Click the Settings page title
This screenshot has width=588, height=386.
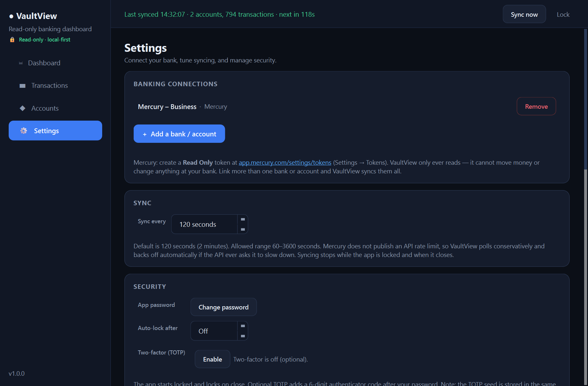(x=146, y=48)
